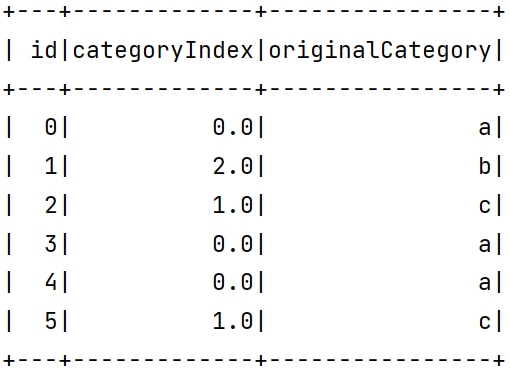
Task: Click originalCategory a in id 4 row
Action: (x=485, y=283)
